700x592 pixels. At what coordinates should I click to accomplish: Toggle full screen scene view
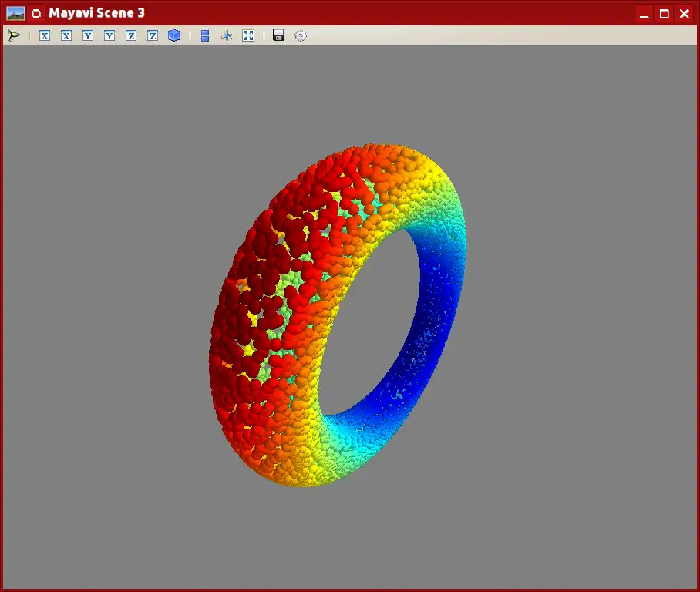click(248, 35)
